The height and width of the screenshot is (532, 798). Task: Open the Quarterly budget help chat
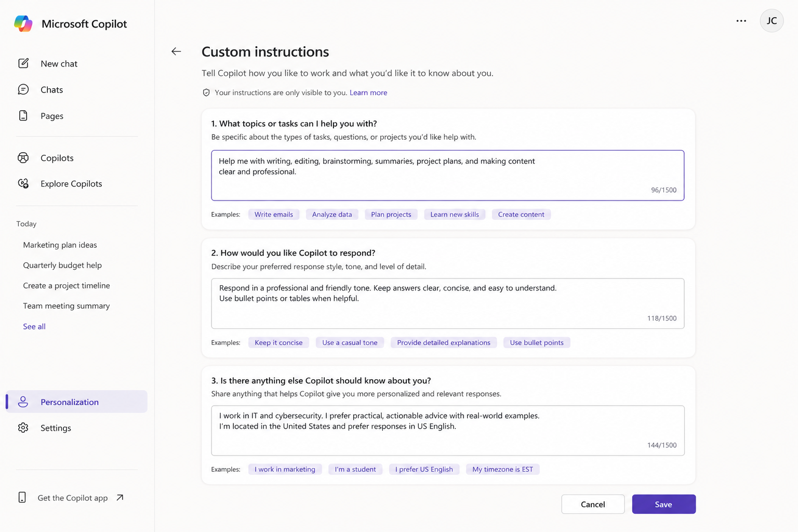point(62,265)
